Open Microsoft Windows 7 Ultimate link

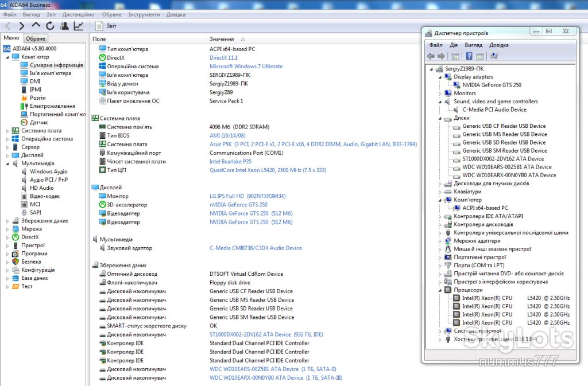[x=246, y=67]
